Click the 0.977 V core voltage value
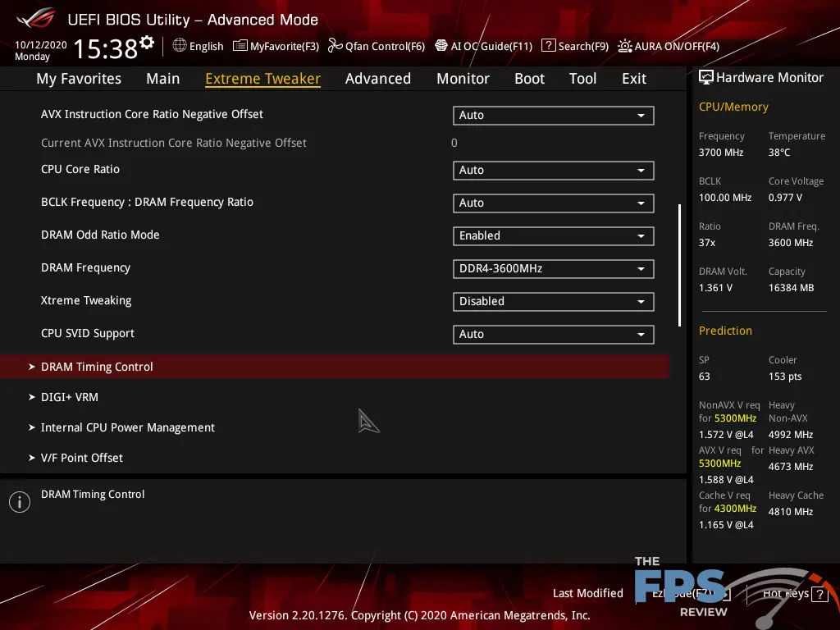This screenshot has width=840, height=630. [x=785, y=198]
